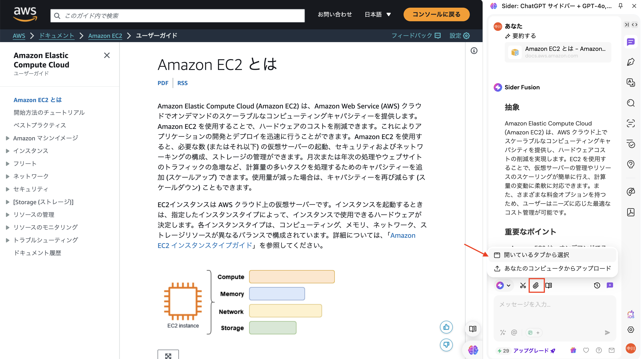Expand the [Storage (ストレージ)] section
This screenshot has height=359, width=644.
point(7,202)
